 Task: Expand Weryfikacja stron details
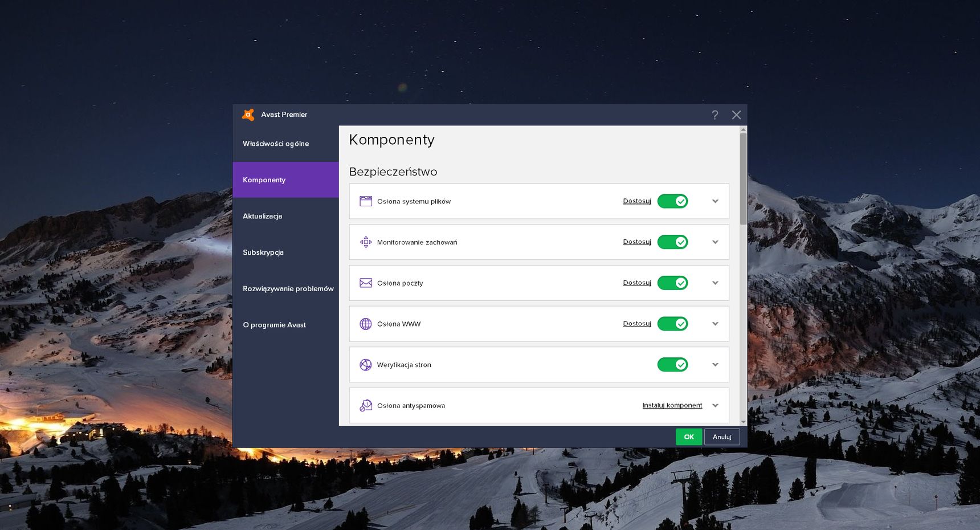(x=715, y=365)
